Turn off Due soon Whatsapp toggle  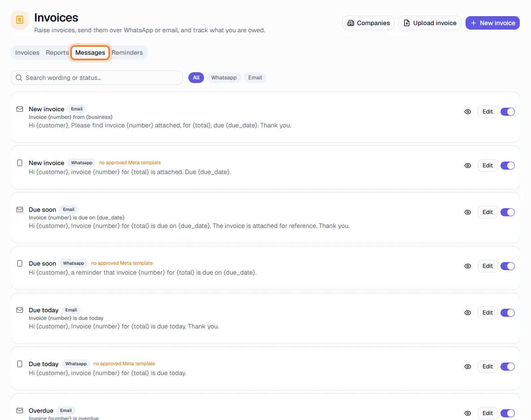(x=508, y=266)
